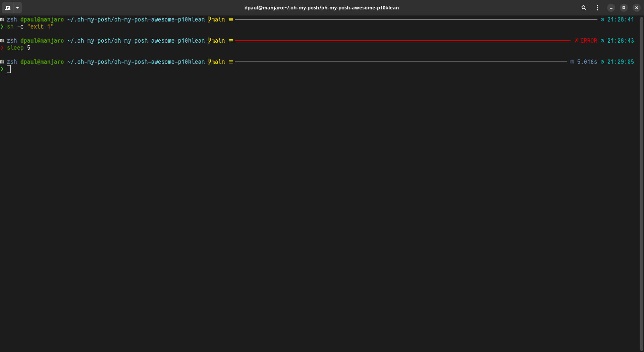
Task: Open the three-dot menu in the header
Action: [597, 8]
